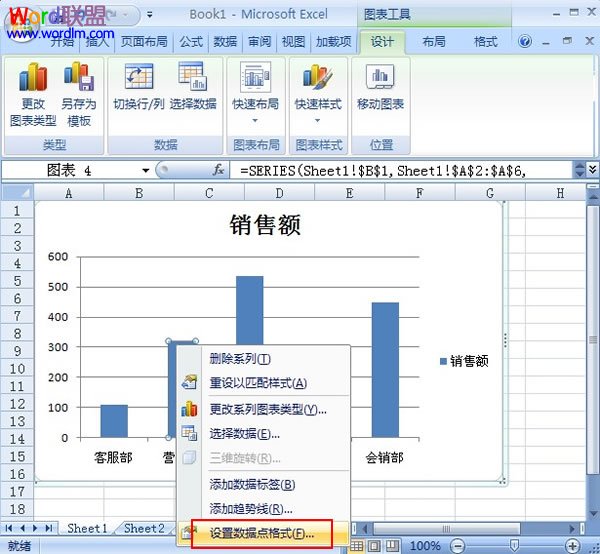Click the 会销部 axis label

coord(385,458)
